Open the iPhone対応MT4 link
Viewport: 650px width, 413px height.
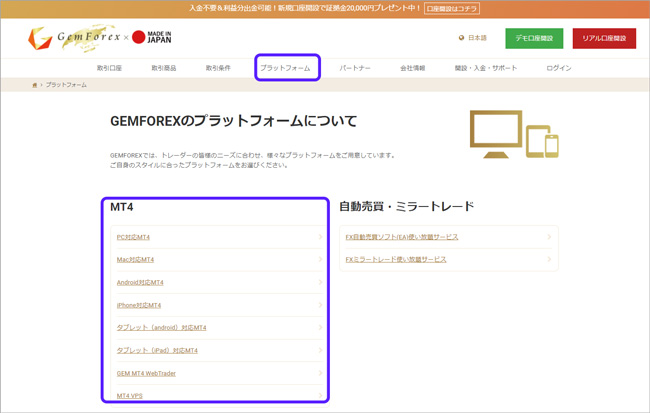(139, 305)
